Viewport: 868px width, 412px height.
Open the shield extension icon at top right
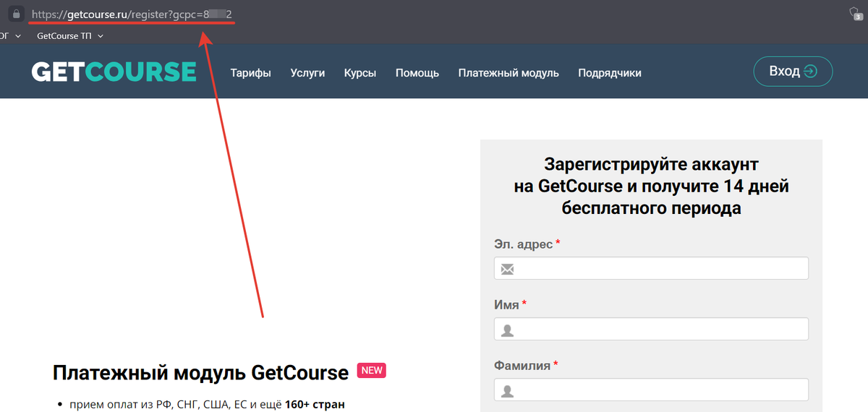(855, 13)
